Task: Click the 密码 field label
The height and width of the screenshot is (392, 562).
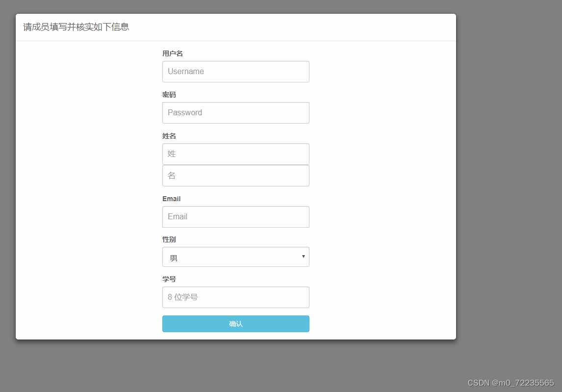Action: tap(169, 95)
